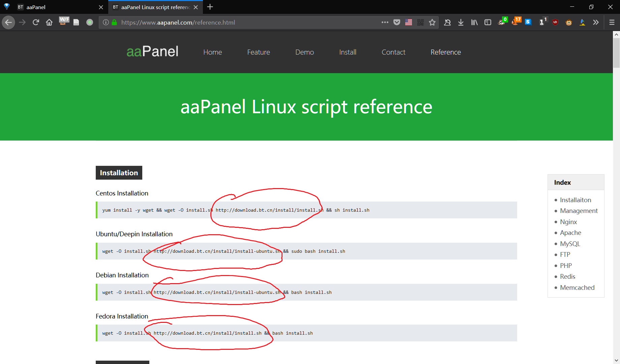This screenshot has height=364, width=620.
Task: Click the vertical page scrollbar thumb
Action: coord(616,52)
